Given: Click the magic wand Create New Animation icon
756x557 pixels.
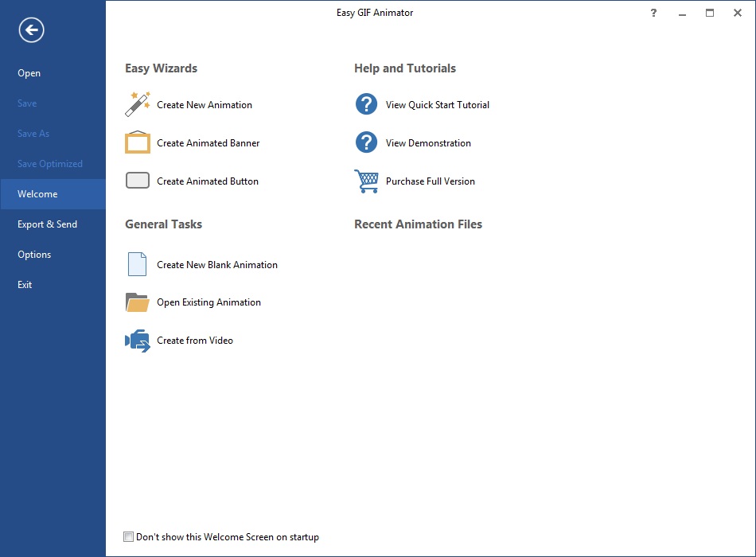Looking at the screenshot, I should pos(138,104).
